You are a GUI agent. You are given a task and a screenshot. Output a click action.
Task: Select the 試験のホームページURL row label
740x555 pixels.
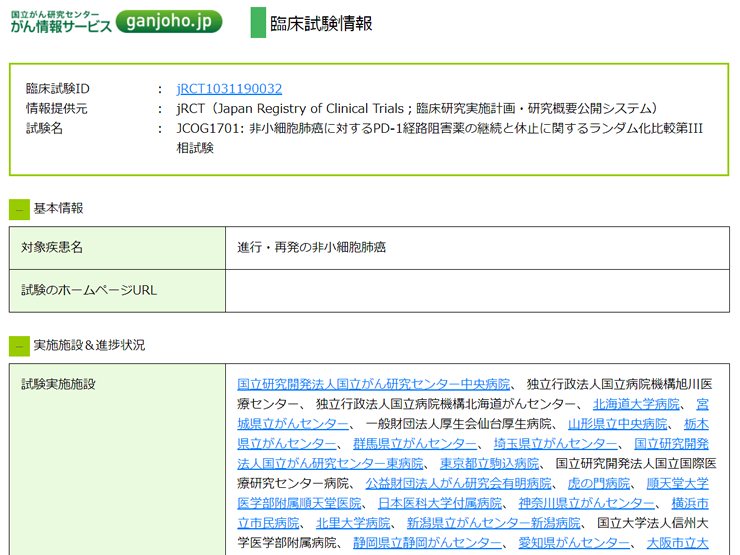point(89,290)
